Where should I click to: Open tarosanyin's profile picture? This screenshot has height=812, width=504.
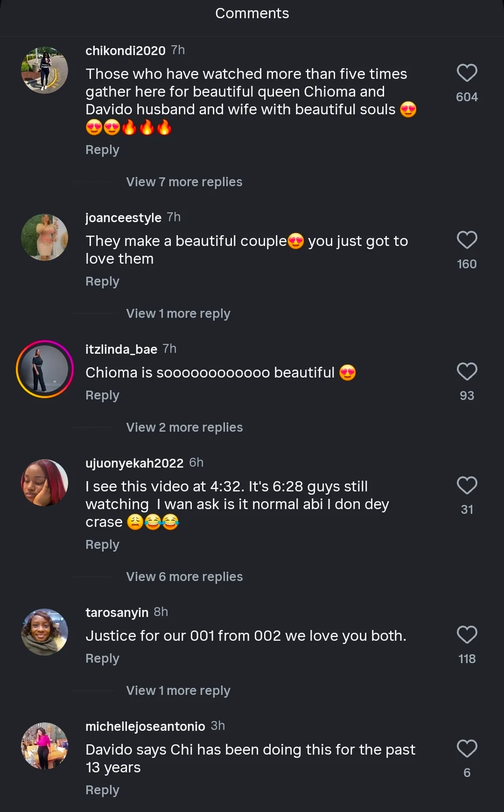pyautogui.click(x=45, y=632)
